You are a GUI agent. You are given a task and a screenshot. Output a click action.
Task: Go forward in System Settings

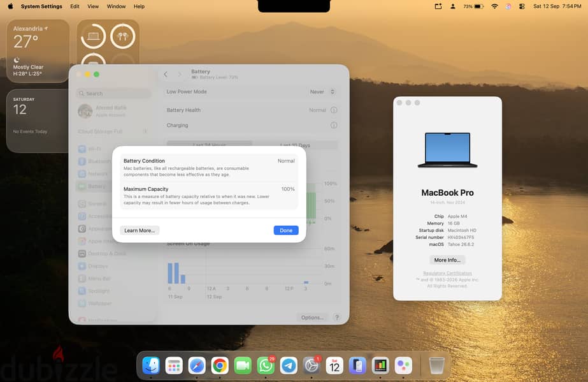[179, 75]
